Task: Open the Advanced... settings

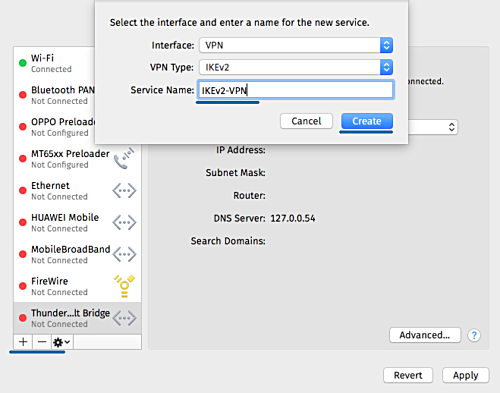Action: (425, 335)
